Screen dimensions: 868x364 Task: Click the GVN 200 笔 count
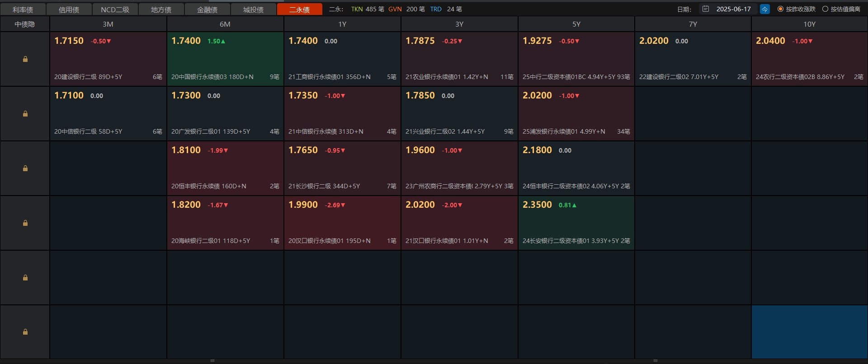(x=406, y=9)
